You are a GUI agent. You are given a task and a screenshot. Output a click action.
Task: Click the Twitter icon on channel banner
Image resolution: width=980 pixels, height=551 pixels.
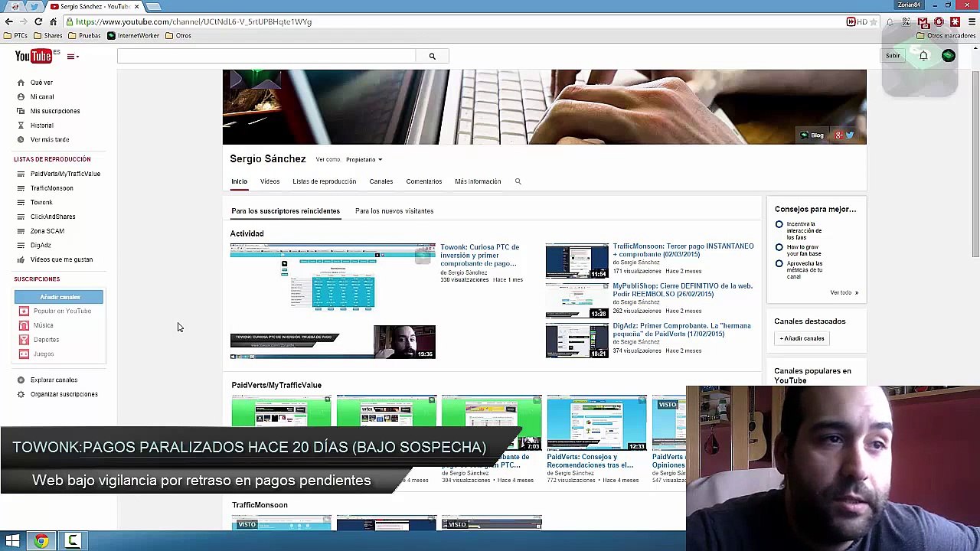click(850, 135)
